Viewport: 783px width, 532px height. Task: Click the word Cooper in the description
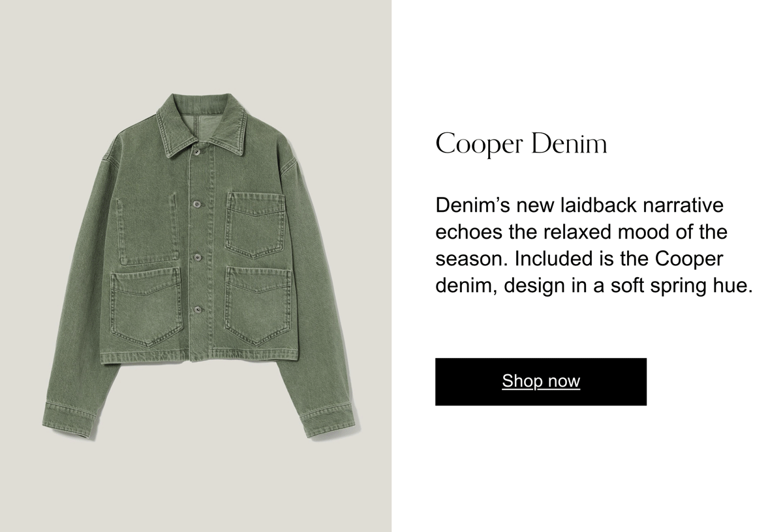(689, 258)
